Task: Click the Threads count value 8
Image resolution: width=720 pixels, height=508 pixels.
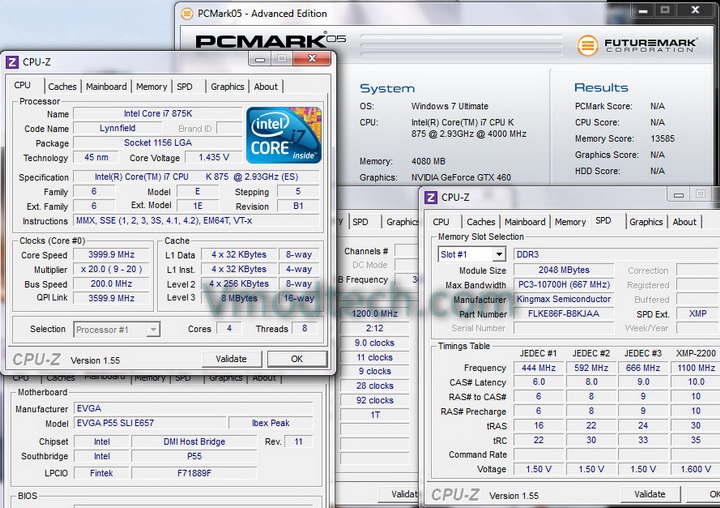Action: [304, 328]
